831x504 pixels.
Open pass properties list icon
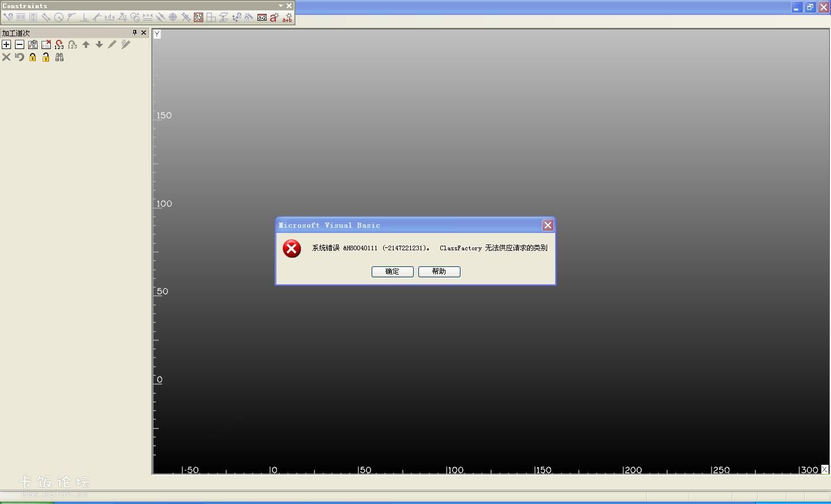[x=33, y=44]
